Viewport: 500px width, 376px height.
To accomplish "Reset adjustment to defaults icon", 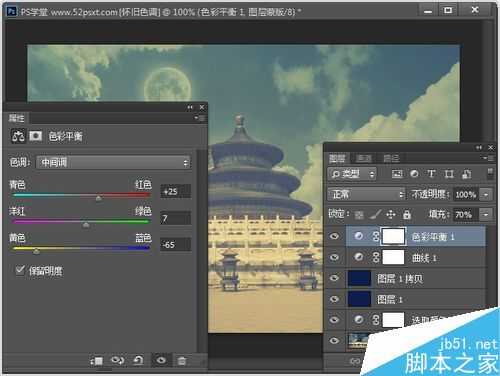I will pos(138,360).
